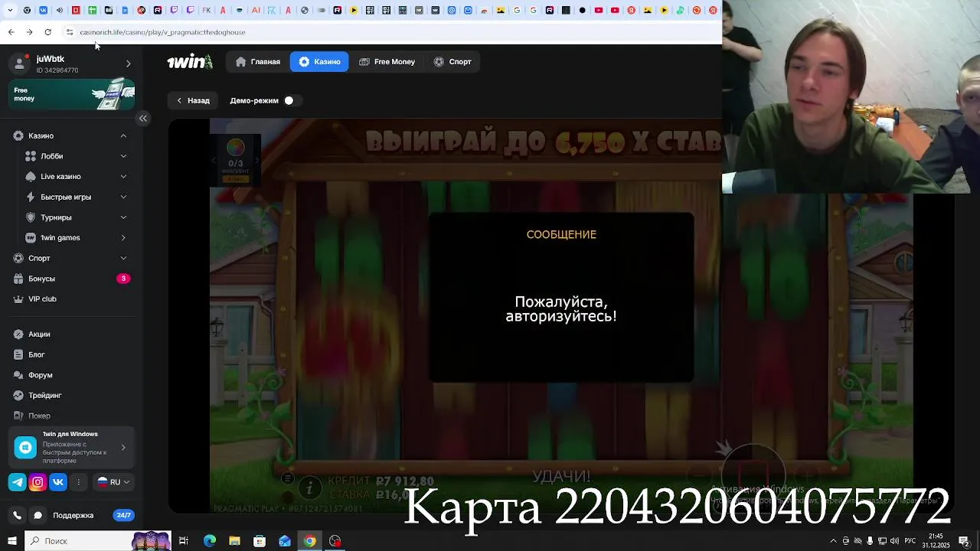Select the Казино top navigation tab
The width and height of the screenshot is (980, 551).
click(319, 62)
